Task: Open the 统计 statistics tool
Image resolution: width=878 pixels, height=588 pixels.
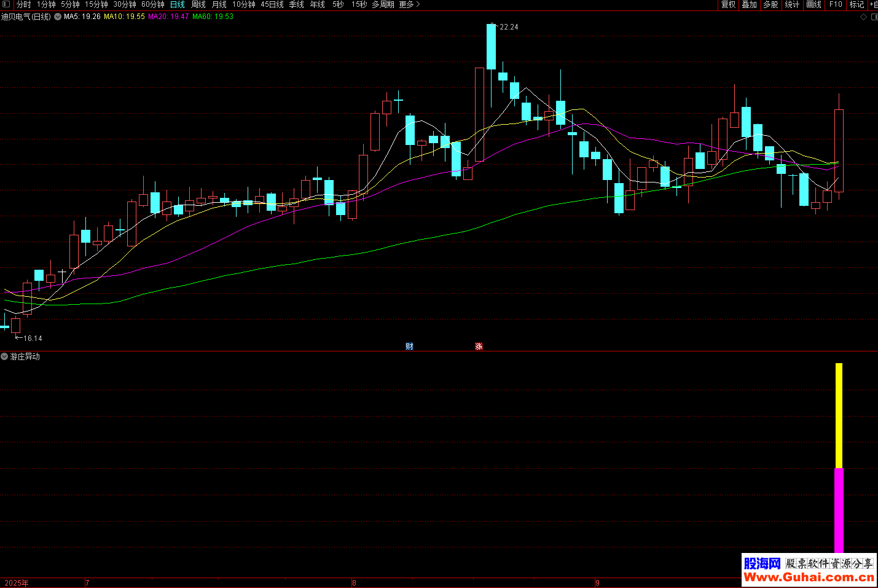Action: [792, 4]
